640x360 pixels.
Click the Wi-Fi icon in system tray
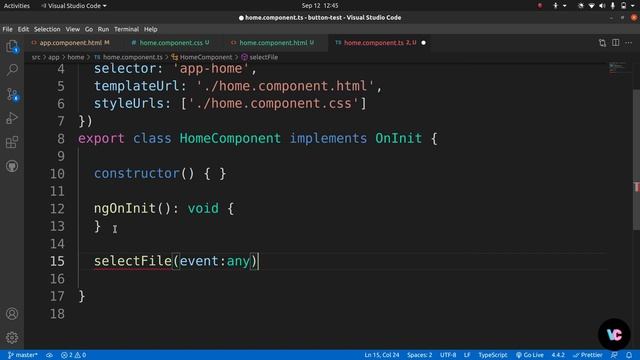pos(591,6)
